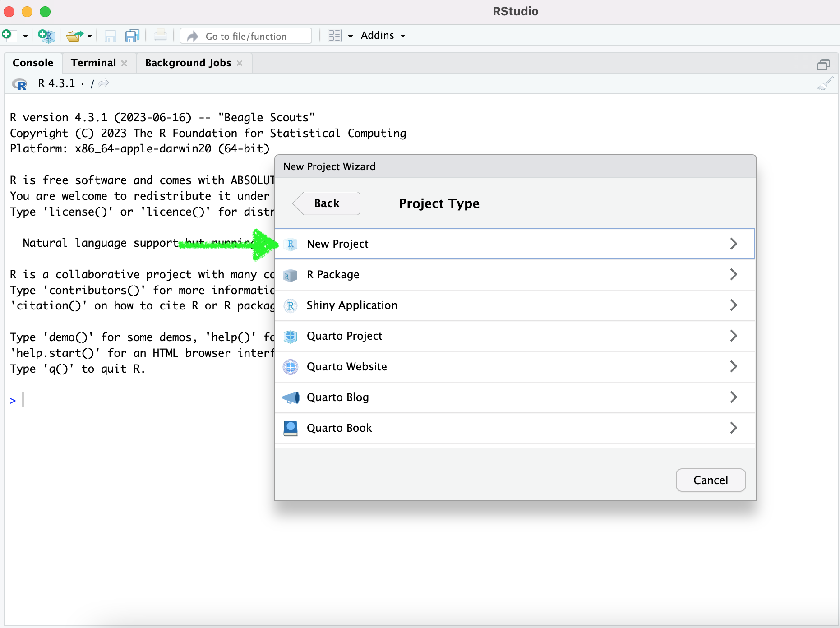Close the Background Jobs tab
The height and width of the screenshot is (628, 840).
click(240, 63)
